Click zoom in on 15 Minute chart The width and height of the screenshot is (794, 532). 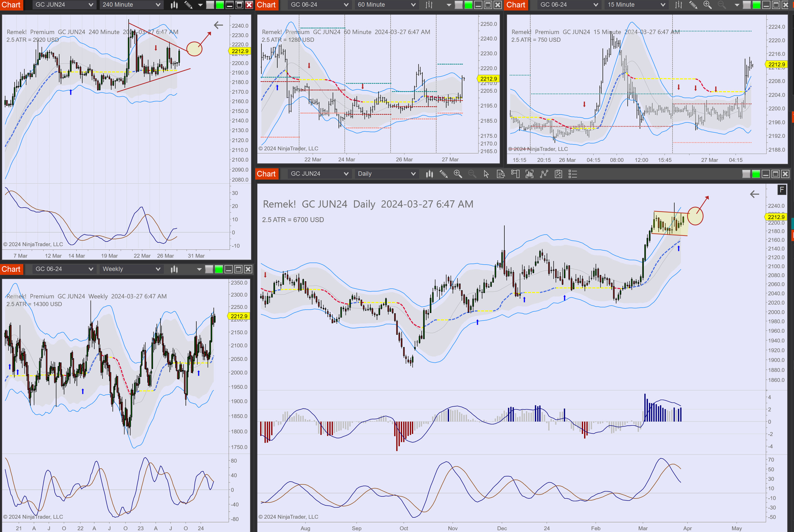pos(707,5)
